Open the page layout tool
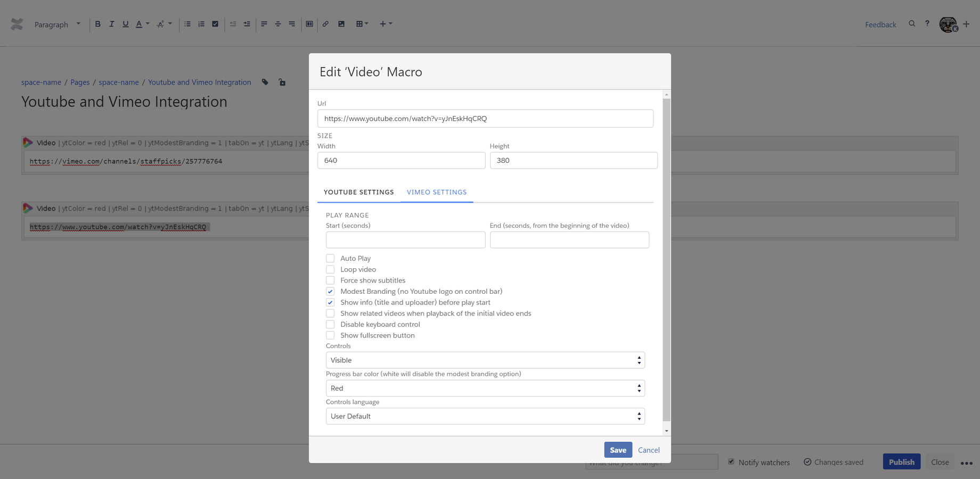Image resolution: width=980 pixels, height=479 pixels. tap(309, 24)
